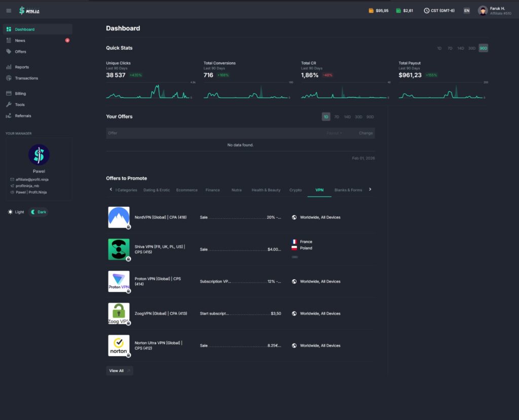519x420 pixels.
Task: Click manager email affiliate@profit.ninja
Action: click(x=32, y=179)
